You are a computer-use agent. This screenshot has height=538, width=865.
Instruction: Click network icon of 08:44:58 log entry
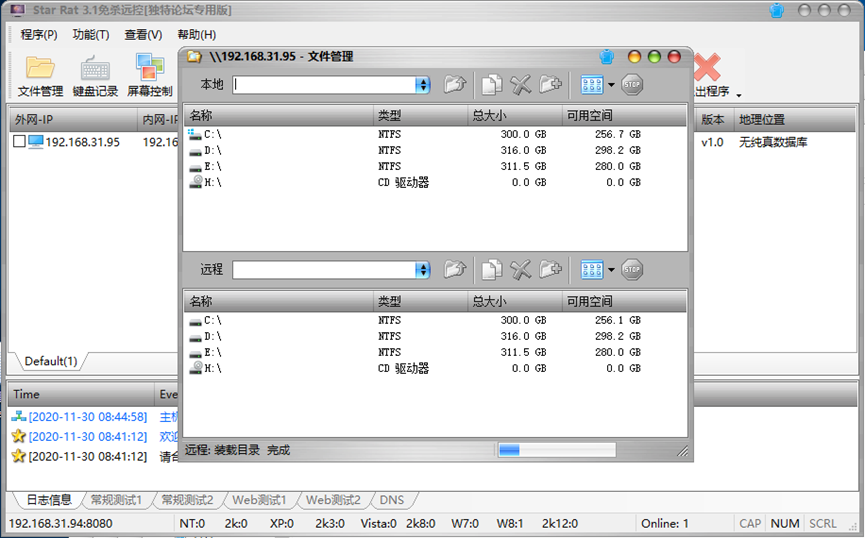[x=19, y=417]
